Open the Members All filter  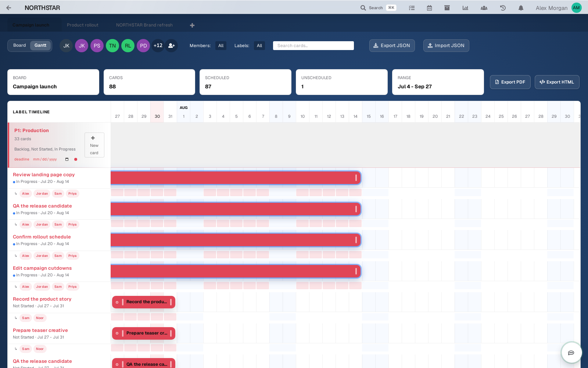coord(221,46)
